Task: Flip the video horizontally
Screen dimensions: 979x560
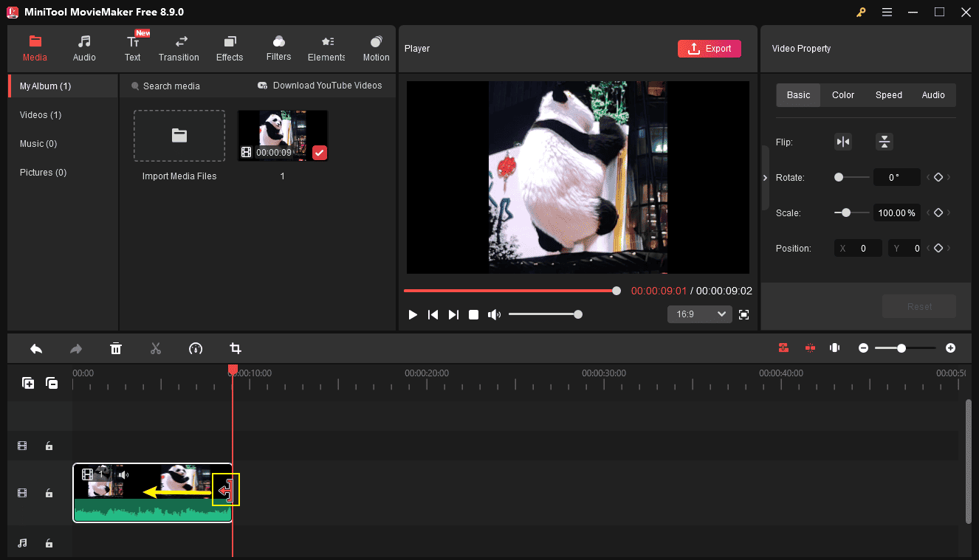Action: [x=842, y=142]
